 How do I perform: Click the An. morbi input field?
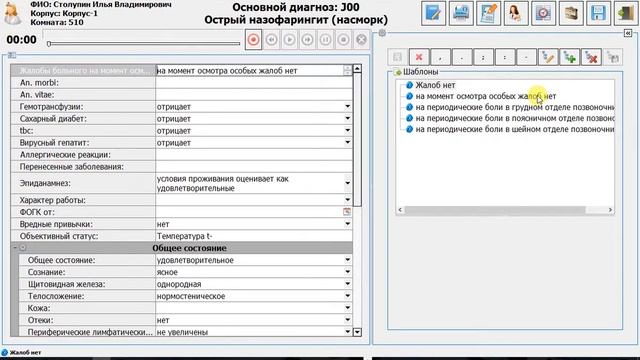pyautogui.click(x=254, y=82)
